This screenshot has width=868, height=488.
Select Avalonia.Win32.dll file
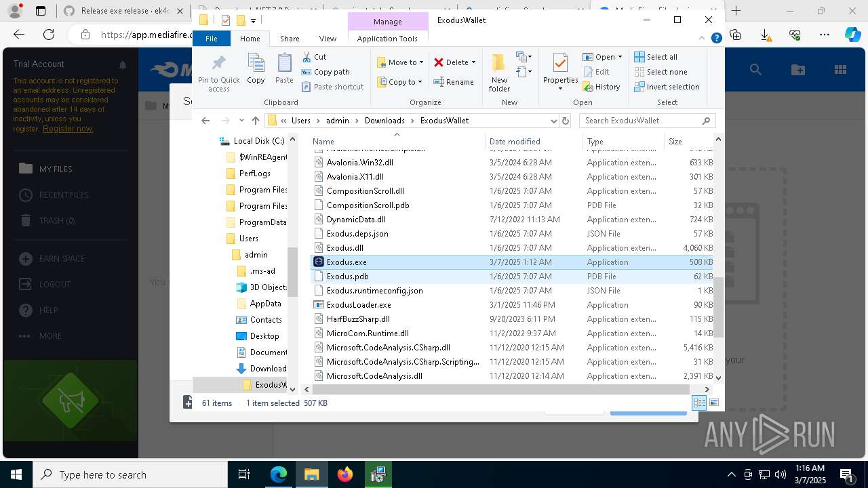pyautogui.click(x=359, y=163)
